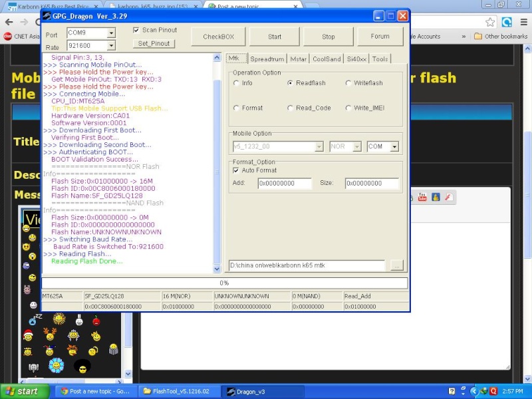Choose the Writeflash radio option
The width and height of the screenshot is (532, 399).
[348, 83]
